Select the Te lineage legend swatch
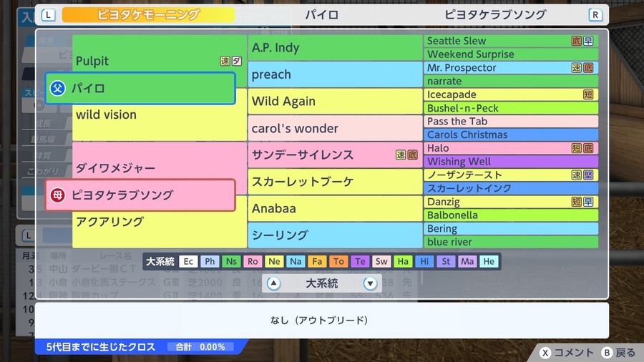The height and width of the screenshot is (362, 644). point(360,261)
